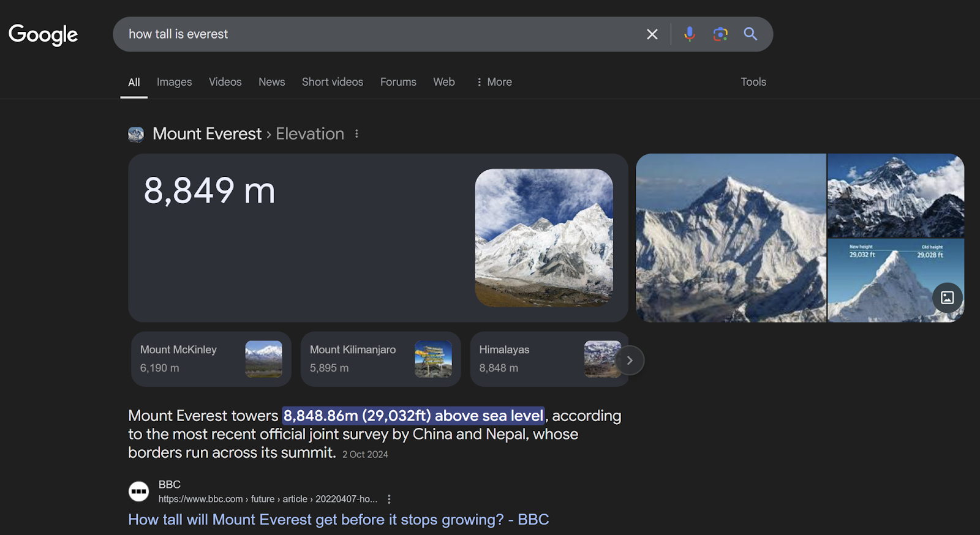Click the Elevation breadcrumb text
Screen dimensions: 980x535
pos(310,134)
